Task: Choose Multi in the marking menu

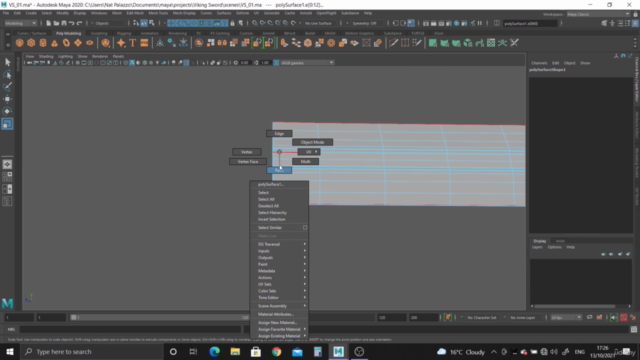Action: click(305, 162)
